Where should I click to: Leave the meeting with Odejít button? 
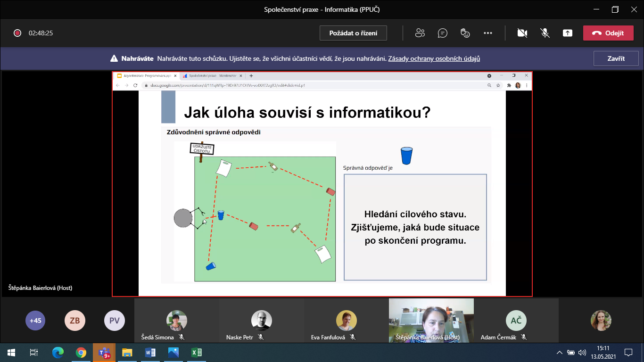(x=608, y=33)
